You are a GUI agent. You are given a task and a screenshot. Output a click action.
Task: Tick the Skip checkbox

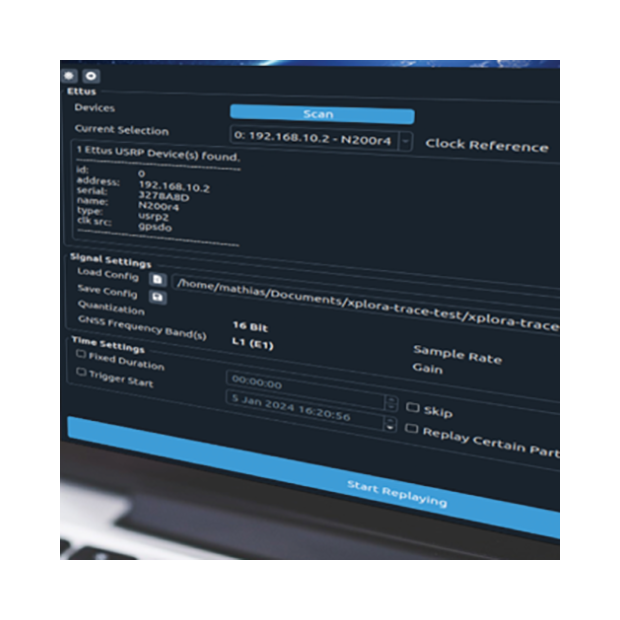[413, 408]
